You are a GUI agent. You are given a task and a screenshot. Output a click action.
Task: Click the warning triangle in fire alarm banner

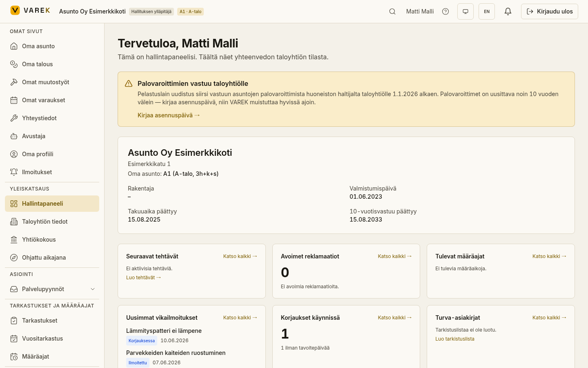[x=129, y=83]
